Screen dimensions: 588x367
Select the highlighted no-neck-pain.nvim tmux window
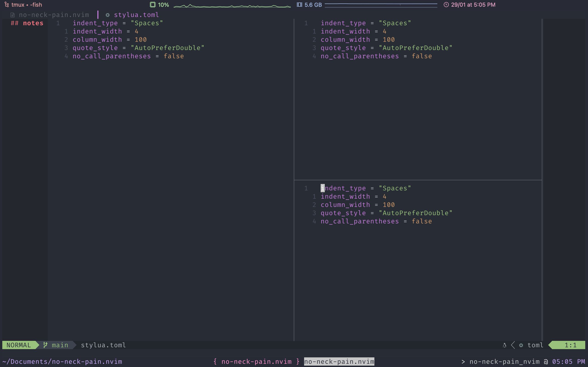pos(339,361)
